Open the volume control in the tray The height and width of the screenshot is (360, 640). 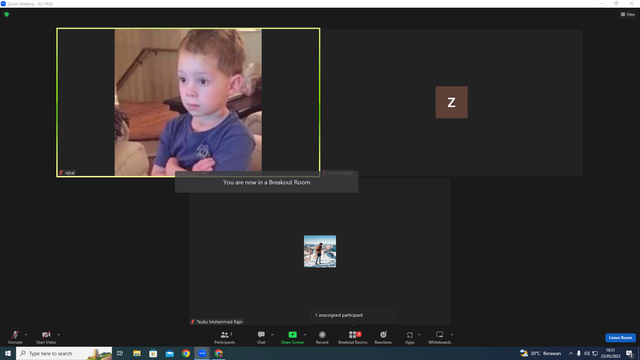(x=587, y=353)
